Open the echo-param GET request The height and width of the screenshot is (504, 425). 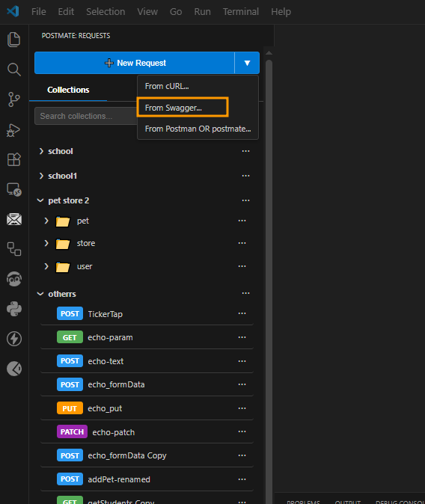click(x=147, y=337)
